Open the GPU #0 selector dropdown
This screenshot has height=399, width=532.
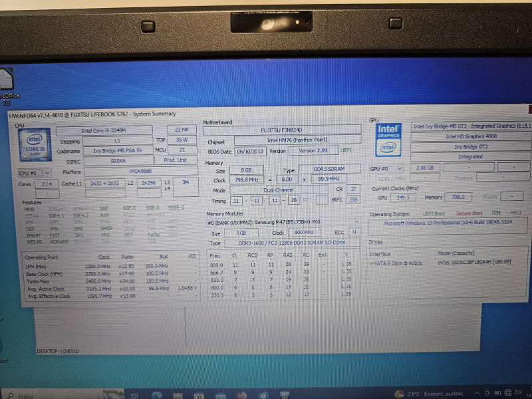pyautogui.click(x=386, y=168)
